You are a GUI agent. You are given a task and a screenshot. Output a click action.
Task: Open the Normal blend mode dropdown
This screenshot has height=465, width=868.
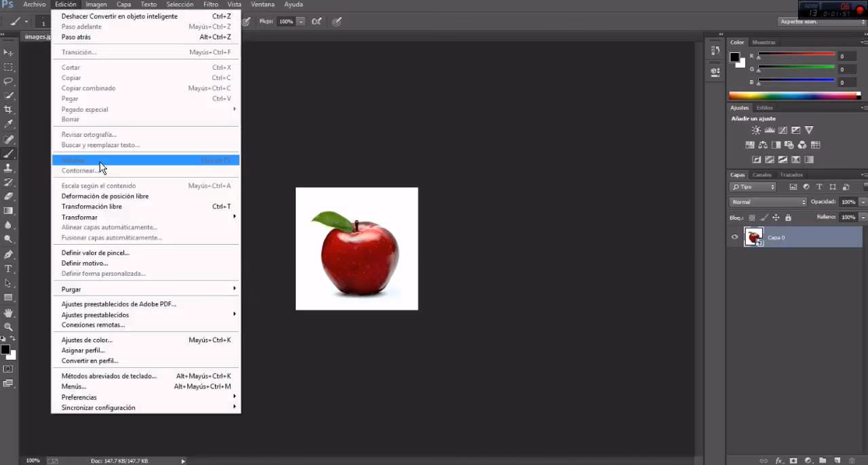[766, 201]
